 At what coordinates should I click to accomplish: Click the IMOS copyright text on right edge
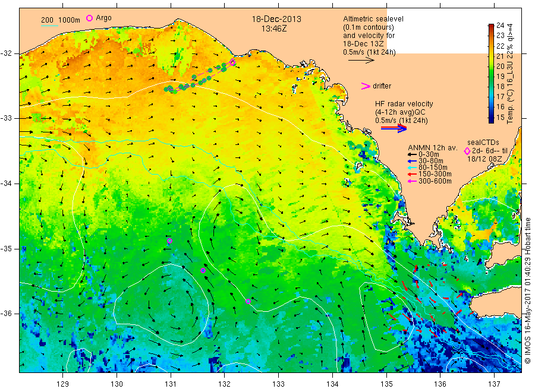click(x=527, y=290)
